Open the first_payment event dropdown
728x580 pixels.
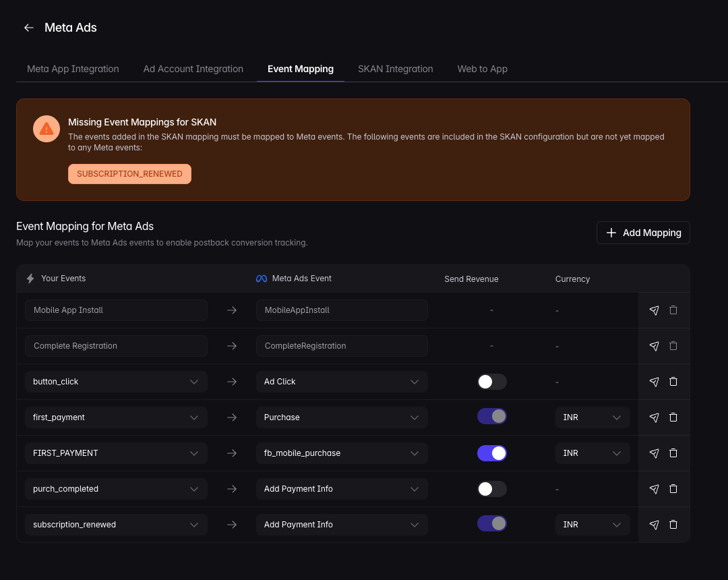pyautogui.click(x=116, y=417)
